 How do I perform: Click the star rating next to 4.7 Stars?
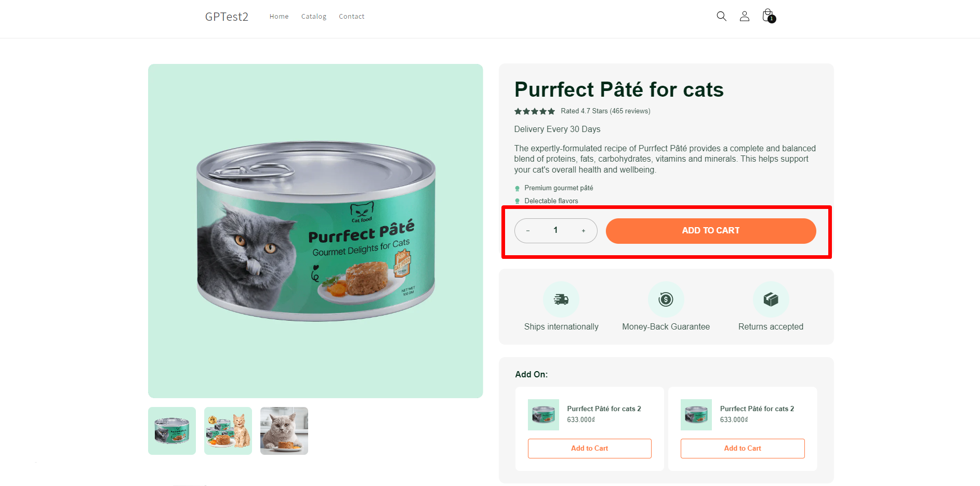click(534, 111)
